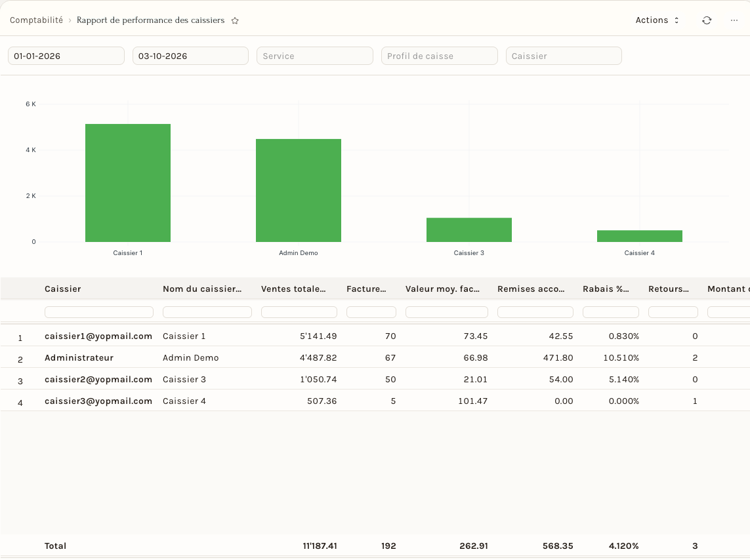The height and width of the screenshot is (560, 750).
Task: Refresh the report with reload icon
Action: click(707, 20)
